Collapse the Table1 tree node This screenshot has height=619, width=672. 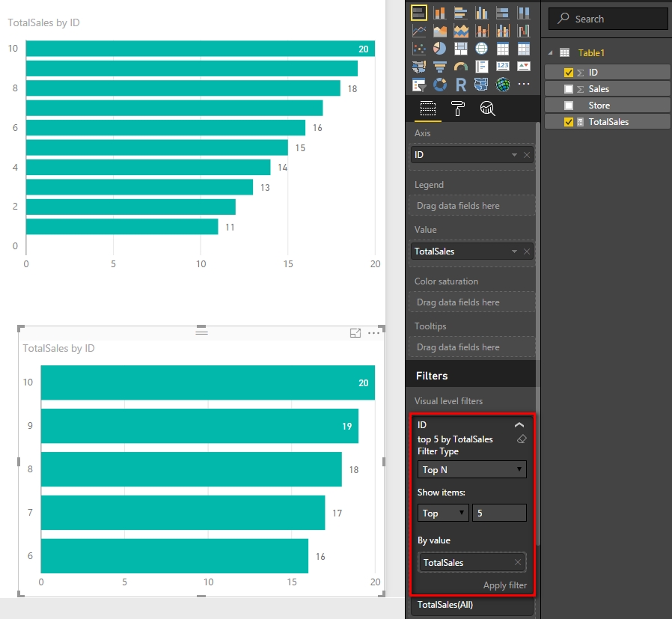click(x=550, y=52)
